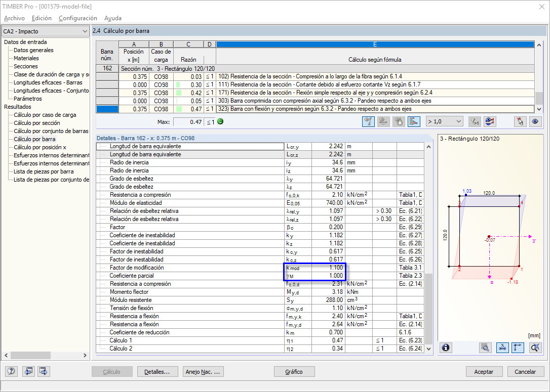Toggle the principal axes display button
550x392 pixels.
click(518, 347)
